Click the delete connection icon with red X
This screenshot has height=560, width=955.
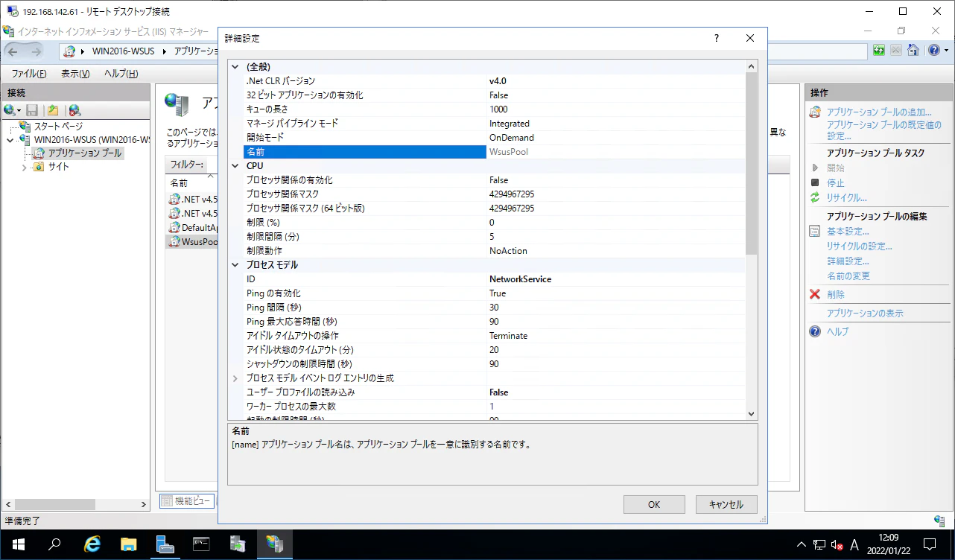point(74,110)
